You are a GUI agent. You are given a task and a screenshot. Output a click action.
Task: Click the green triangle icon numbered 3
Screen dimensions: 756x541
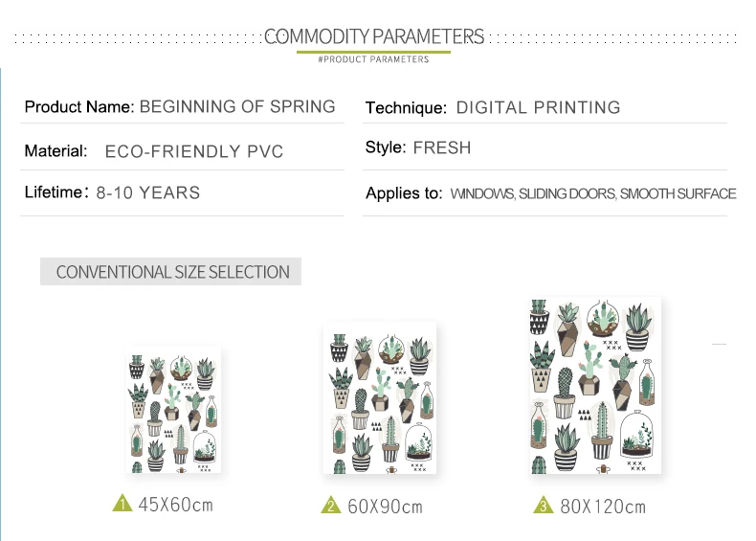click(x=544, y=505)
